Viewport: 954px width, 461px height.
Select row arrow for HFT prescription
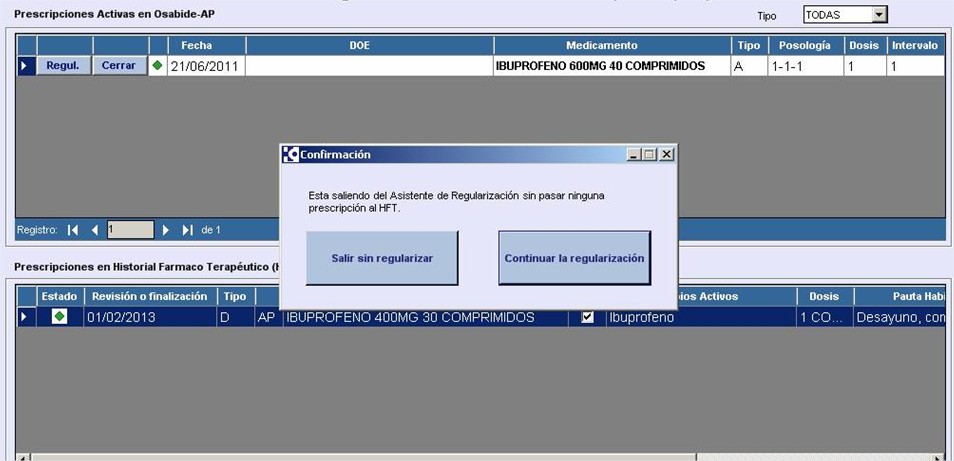(26, 317)
